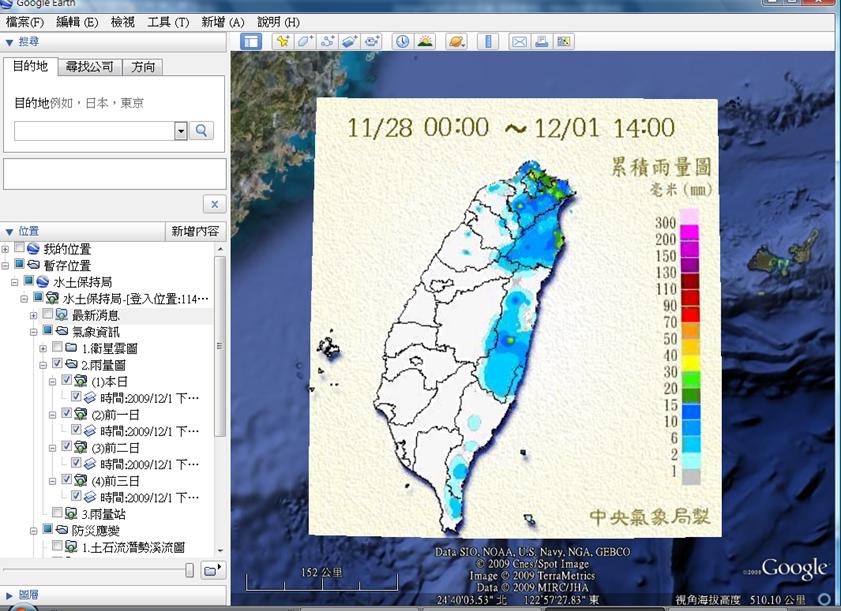Enable the 最新消息 checkbox
The image size is (841, 611).
pos(48,314)
